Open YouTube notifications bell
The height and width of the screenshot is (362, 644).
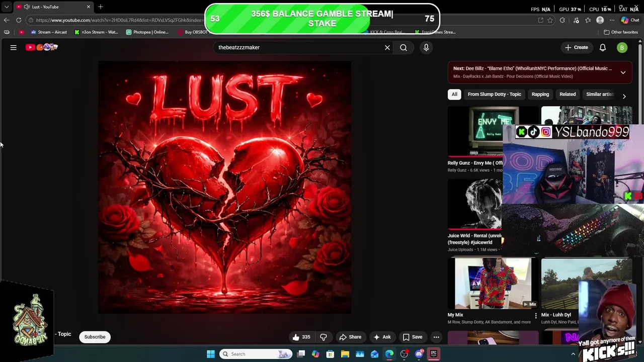pos(603,47)
